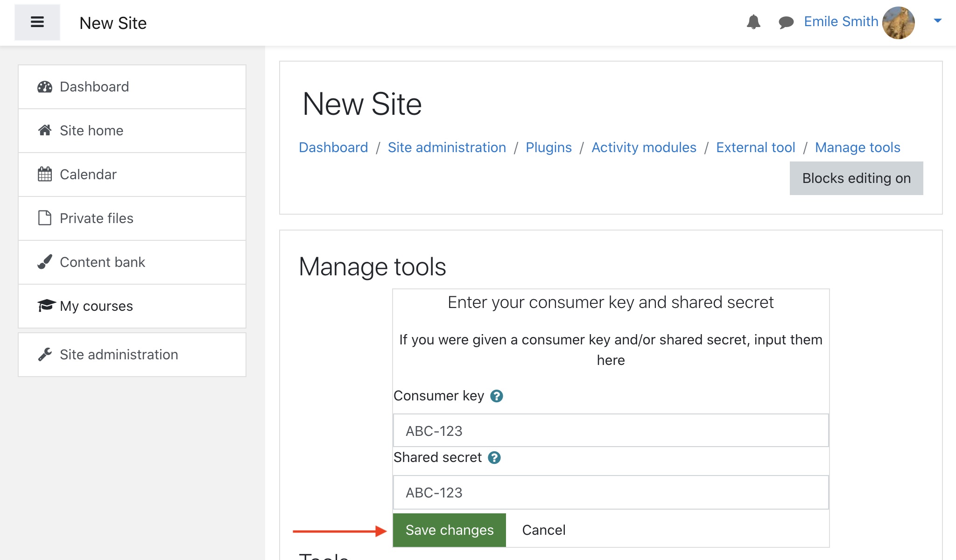Toggle the hamburger side panel button
This screenshot has width=956, height=560.
pos(37,22)
